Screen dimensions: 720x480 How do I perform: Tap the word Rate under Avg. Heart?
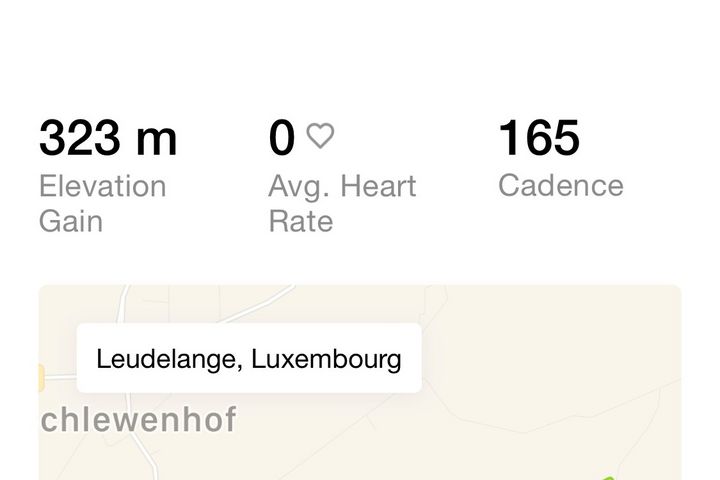(301, 221)
